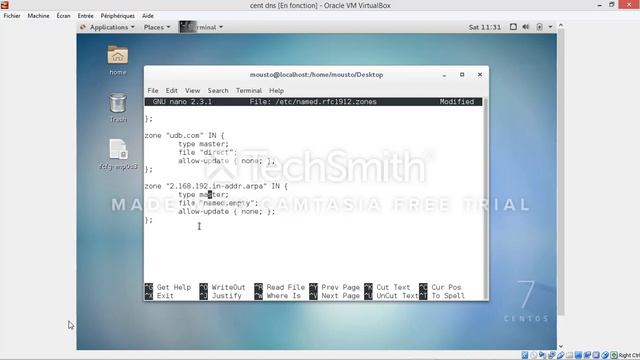Viewport: 640px width, 360px height.
Task: Click the green host key arrow icon
Action: (614, 355)
